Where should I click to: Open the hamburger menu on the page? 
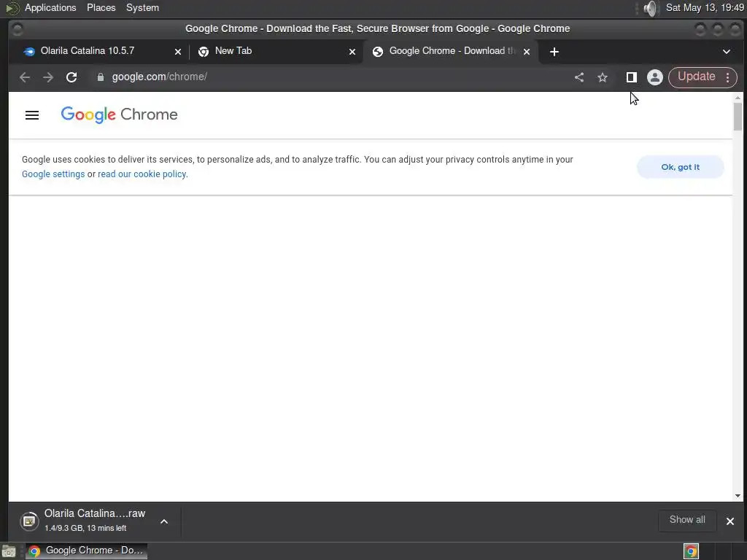[32, 114]
